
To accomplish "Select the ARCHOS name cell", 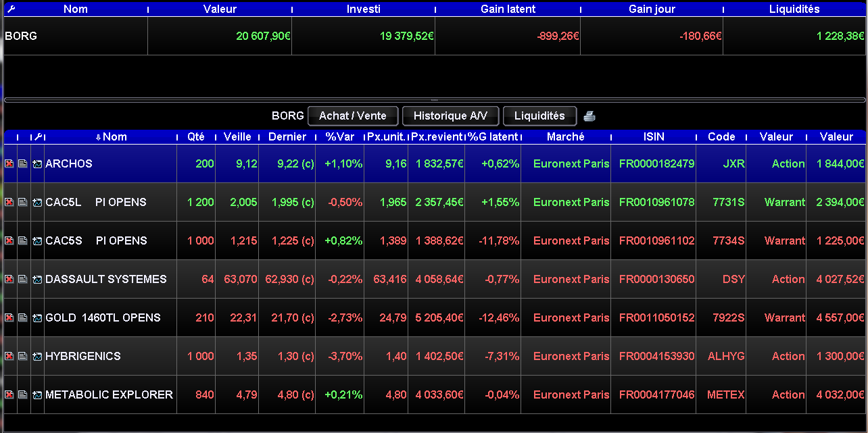I will click(110, 163).
